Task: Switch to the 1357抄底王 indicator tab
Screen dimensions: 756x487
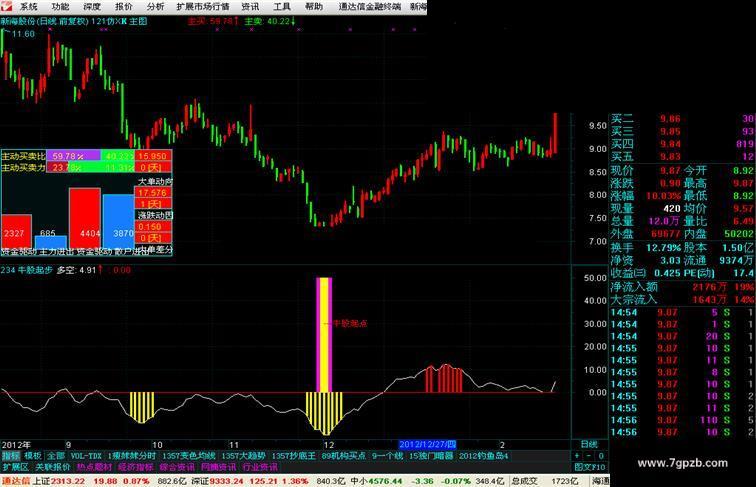Action: [x=294, y=456]
